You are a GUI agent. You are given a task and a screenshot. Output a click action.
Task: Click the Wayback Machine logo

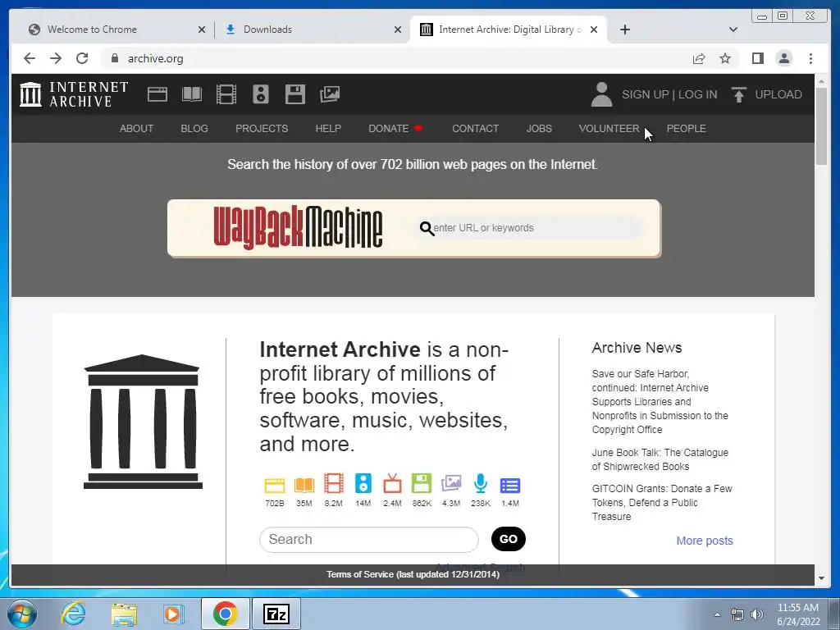point(298,228)
